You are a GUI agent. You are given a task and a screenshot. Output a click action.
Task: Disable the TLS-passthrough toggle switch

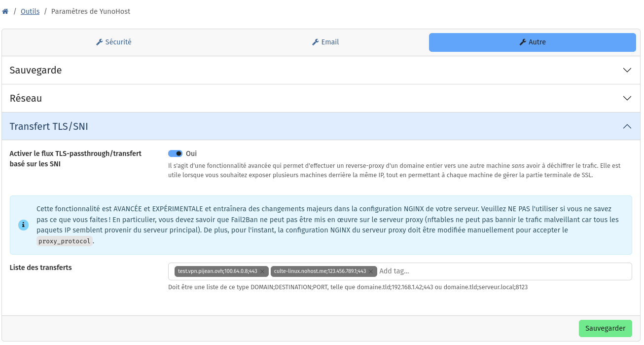(175, 153)
